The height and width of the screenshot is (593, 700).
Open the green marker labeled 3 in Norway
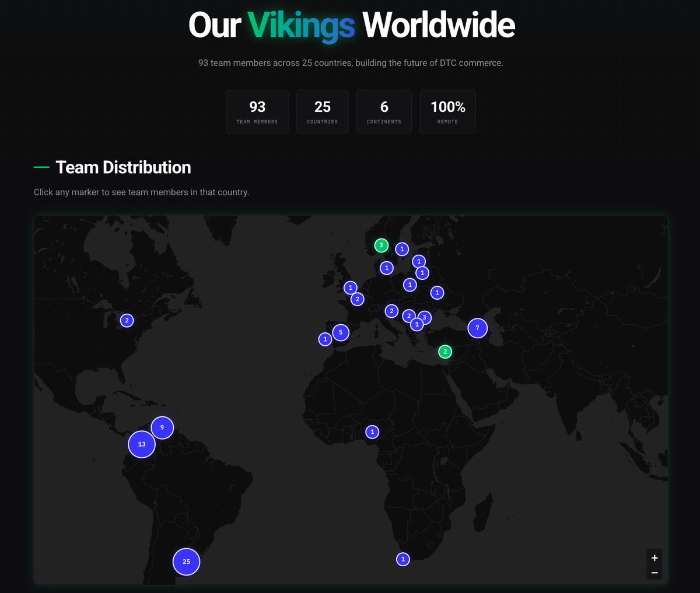click(x=381, y=245)
